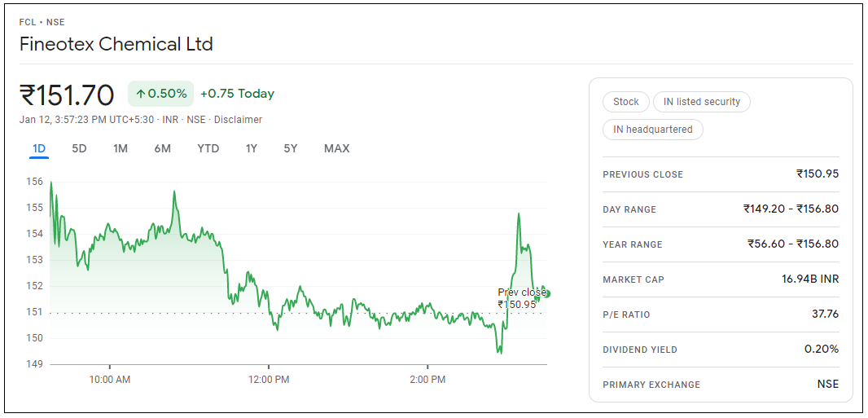Switch to the 5D chart range

pos(79,148)
